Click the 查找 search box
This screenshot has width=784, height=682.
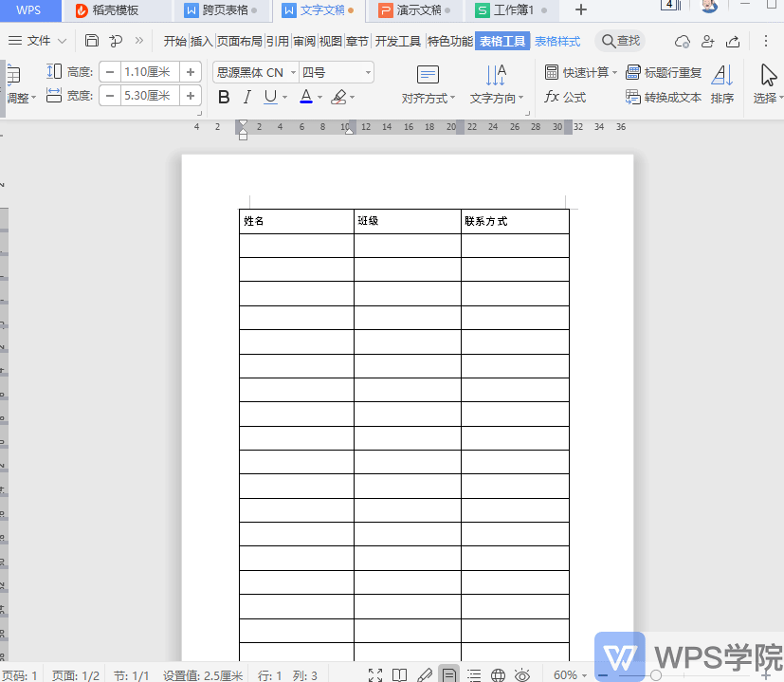[620, 41]
